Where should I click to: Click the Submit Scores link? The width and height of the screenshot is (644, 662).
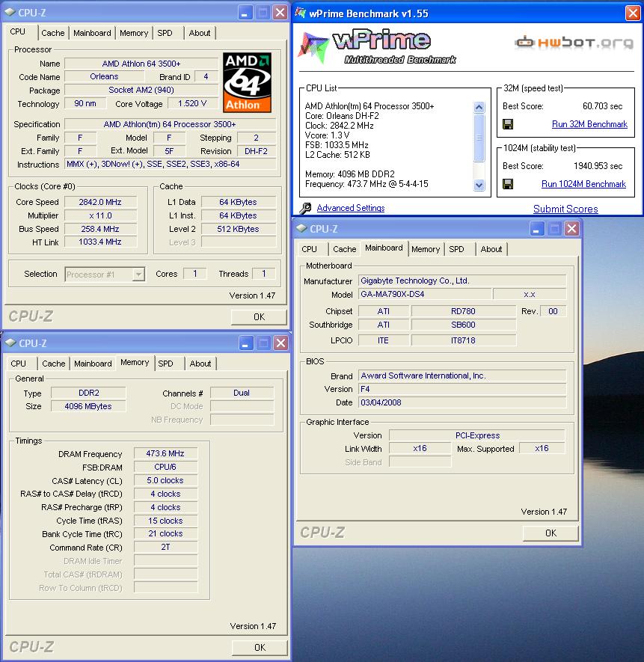click(x=565, y=209)
